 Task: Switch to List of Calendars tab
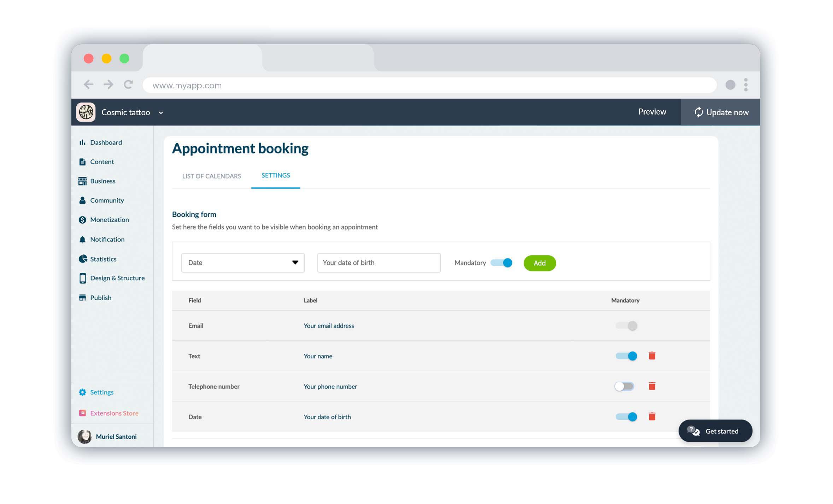[211, 176]
